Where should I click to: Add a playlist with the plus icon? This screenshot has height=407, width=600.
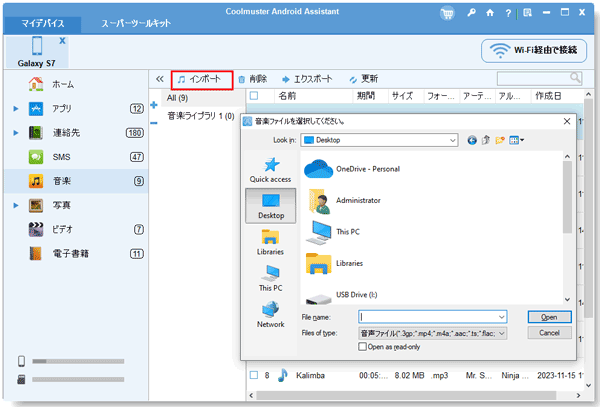pos(154,105)
